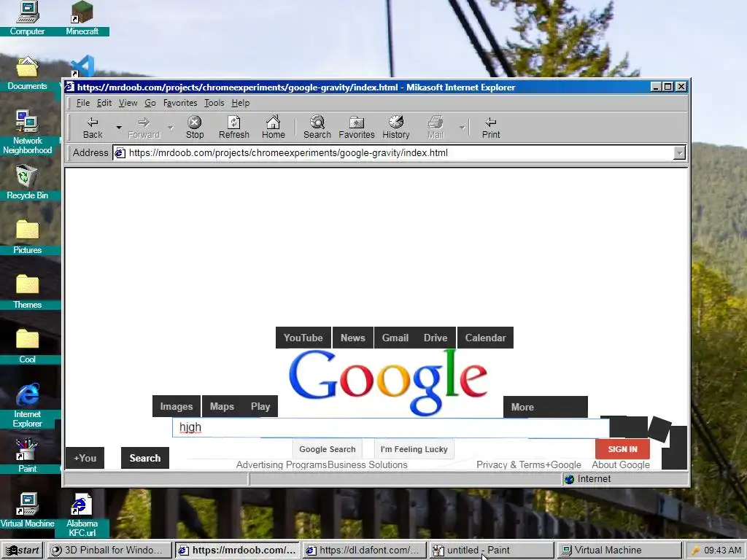This screenshot has height=560, width=747.
Task: Click I'm Feeling Lucky button
Action: point(414,449)
